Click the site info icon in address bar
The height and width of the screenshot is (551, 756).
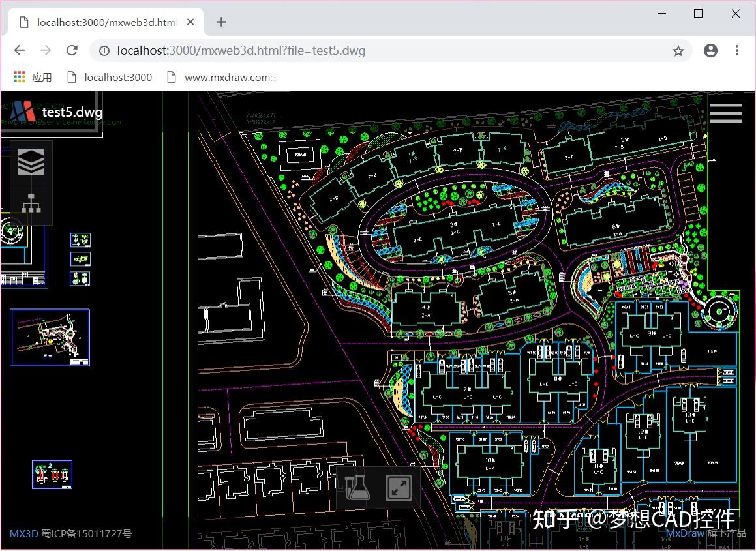click(x=104, y=50)
